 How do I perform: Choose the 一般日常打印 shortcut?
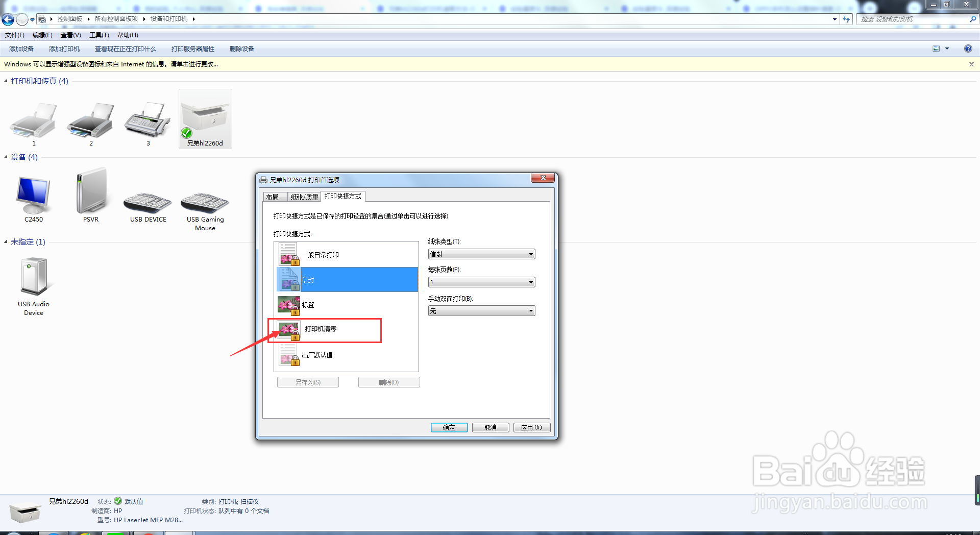click(347, 255)
